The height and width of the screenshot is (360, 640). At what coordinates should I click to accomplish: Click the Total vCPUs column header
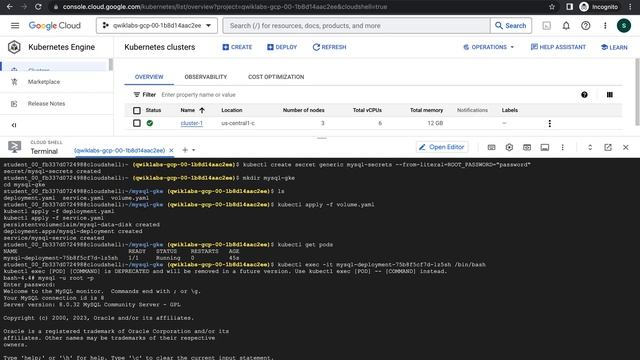coord(367,110)
